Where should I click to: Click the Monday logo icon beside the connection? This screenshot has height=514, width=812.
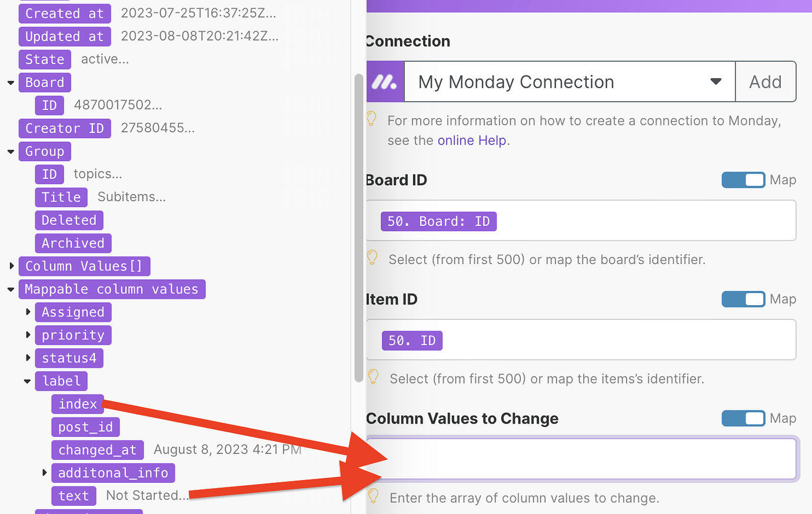point(385,81)
